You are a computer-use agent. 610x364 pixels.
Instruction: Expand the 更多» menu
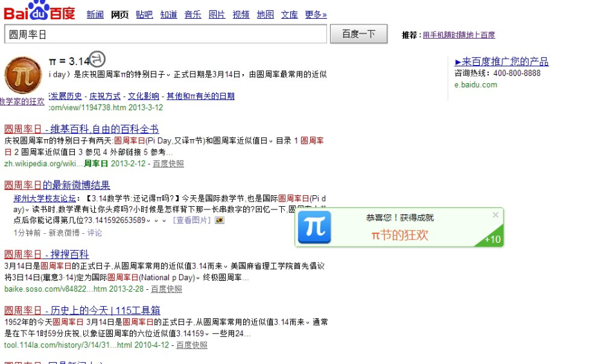coord(315,15)
